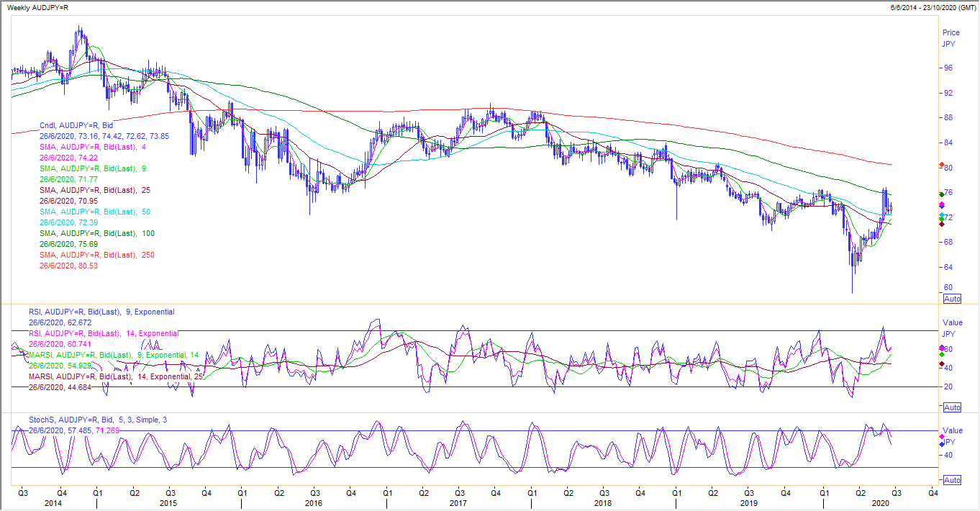Select the dark green SMA 100 axis marker
Viewport: 980px width, 511px height.
pos(942,195)
